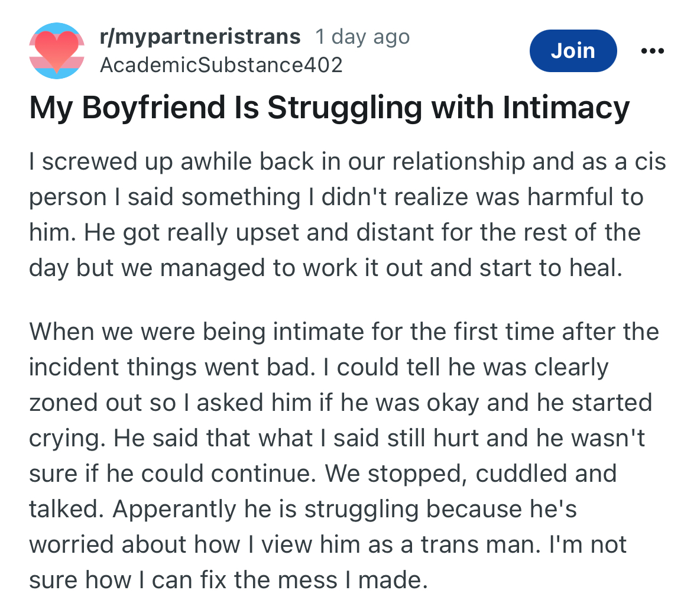Join the r/mypartneristrans community

(x=573, y=51)
